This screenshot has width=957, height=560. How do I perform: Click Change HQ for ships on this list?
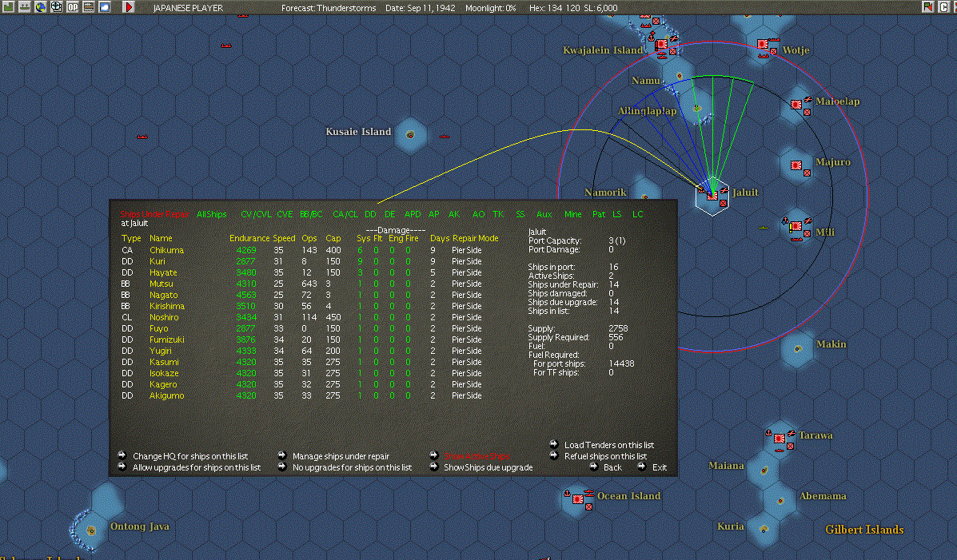click(190, 456)
